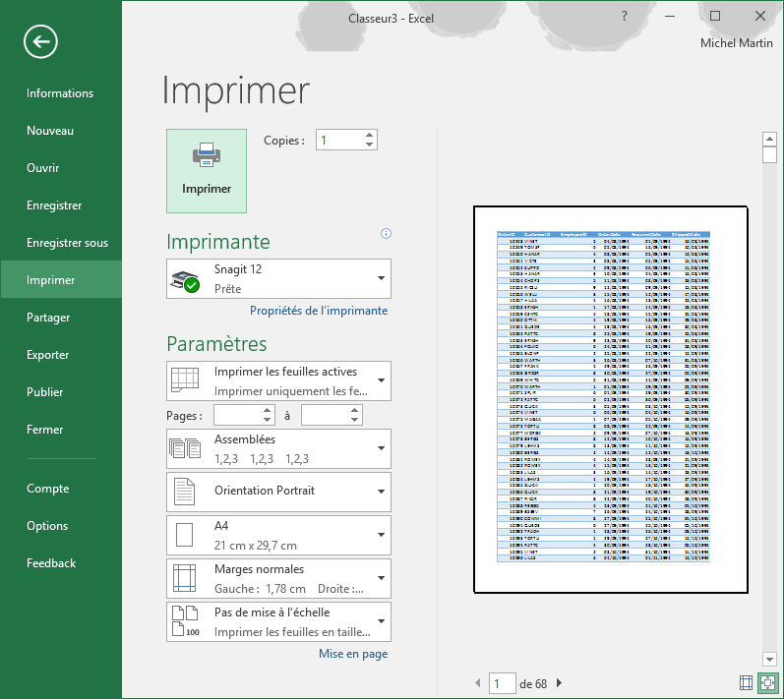Toggle zoom to page in preview
Image resolution: width=784 pixels, height=699 pixels.
[x=767, y=682]
